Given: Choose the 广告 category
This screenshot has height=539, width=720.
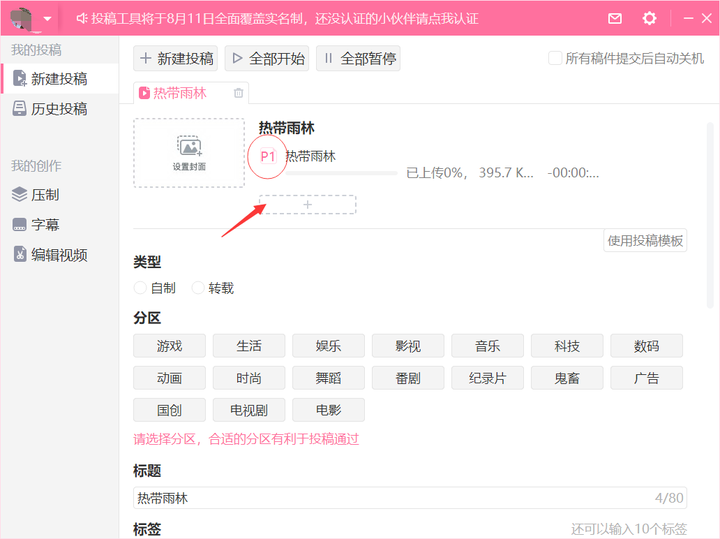Looking at the screenshot, I should (x=647, y=378).
